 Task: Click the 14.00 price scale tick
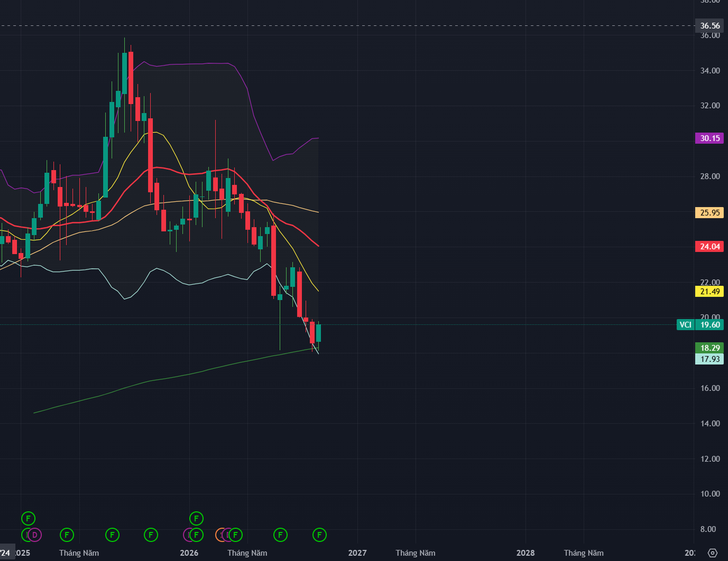(710, 423)
